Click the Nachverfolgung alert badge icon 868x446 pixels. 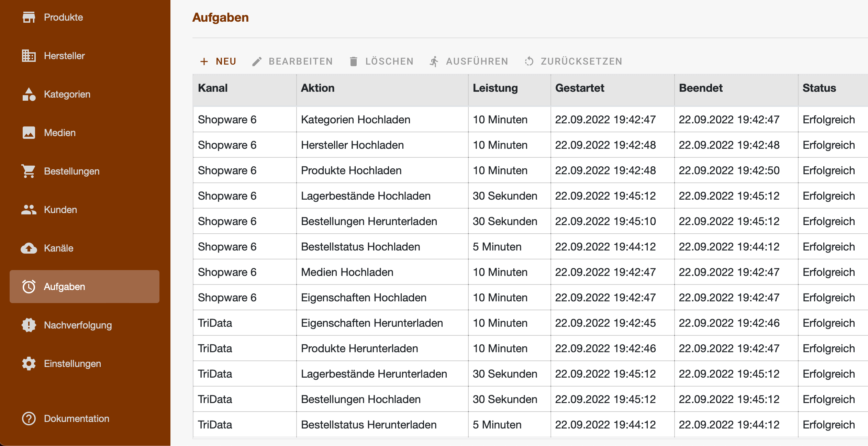pos(29,325)
